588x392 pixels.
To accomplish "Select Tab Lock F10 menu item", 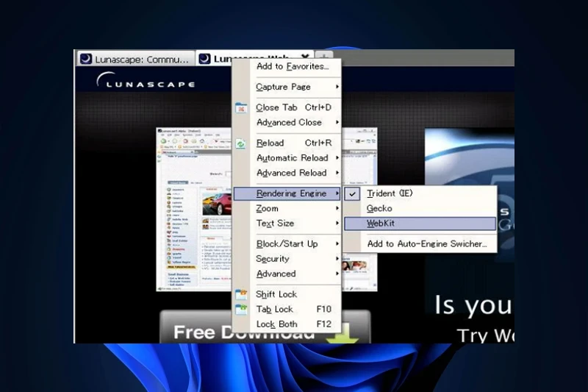I will 287,310.
